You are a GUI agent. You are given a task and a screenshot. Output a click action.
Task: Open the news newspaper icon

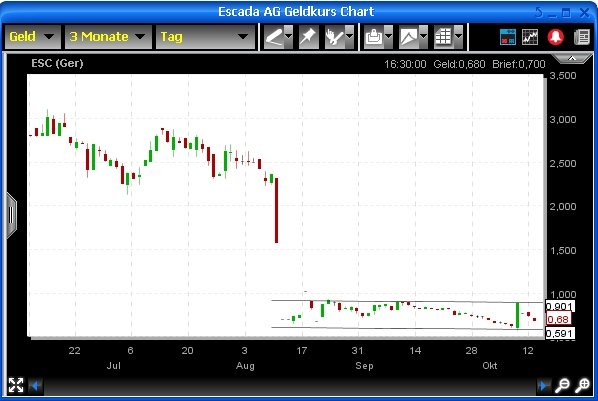point(582,37)
